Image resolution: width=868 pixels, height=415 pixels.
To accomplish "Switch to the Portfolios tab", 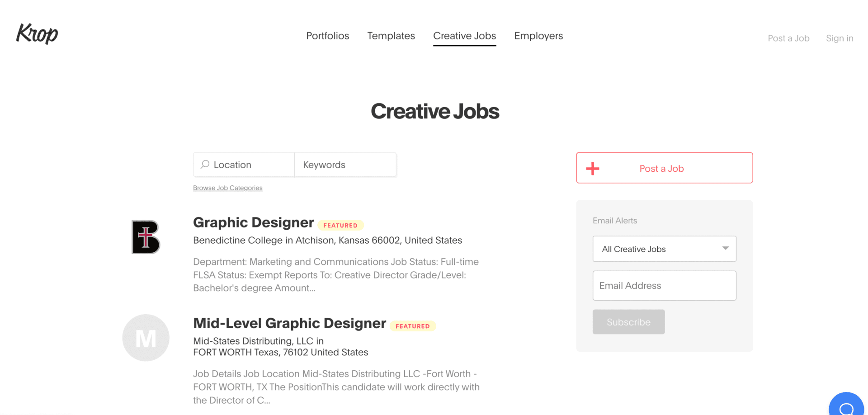I will click(x=327, y=36).
